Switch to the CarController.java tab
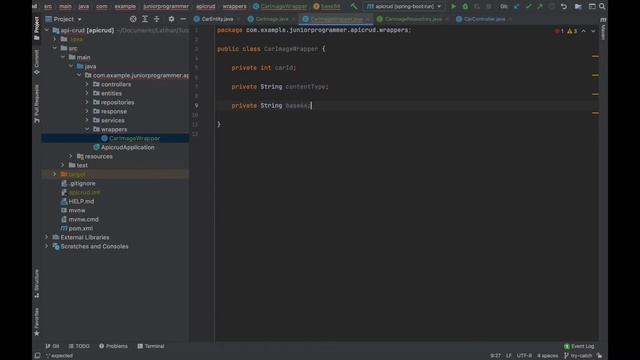This screenshot has width=640, height=360. click(x=484, y=19)
